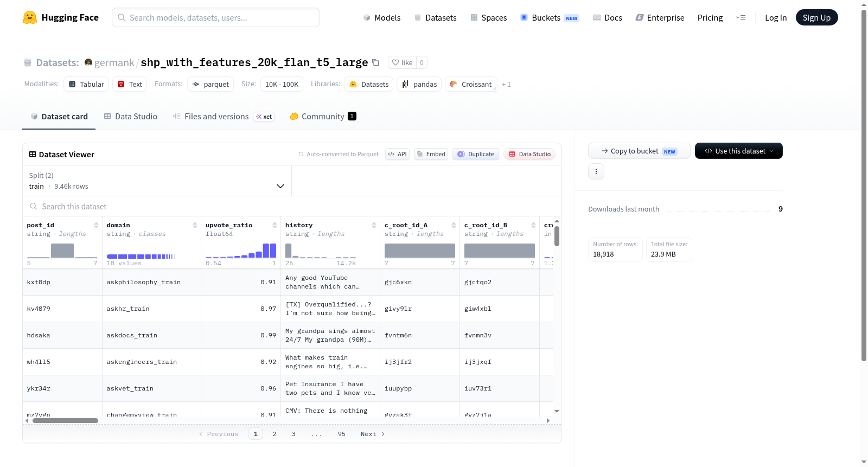Click the Duplicate dataset button

(x=476, y=154)
